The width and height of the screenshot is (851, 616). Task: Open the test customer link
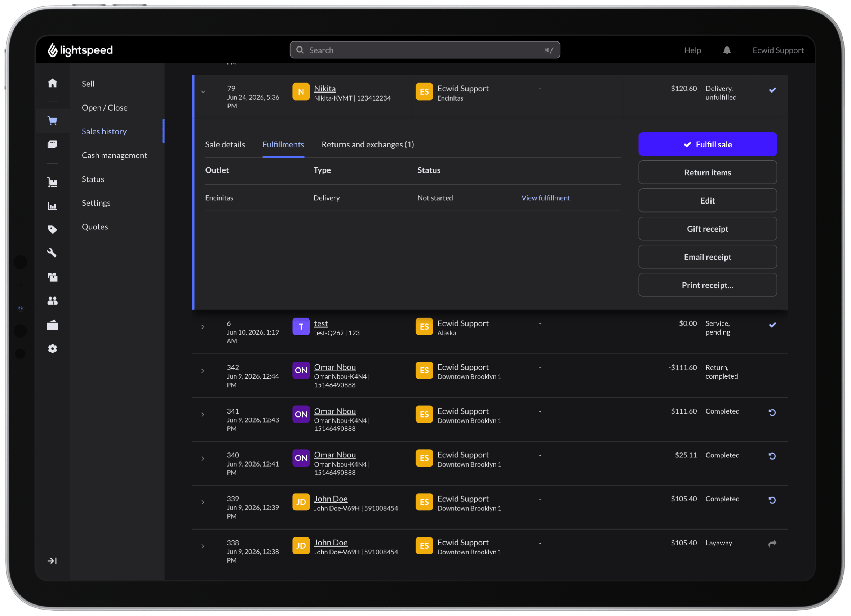coord(321,323)
